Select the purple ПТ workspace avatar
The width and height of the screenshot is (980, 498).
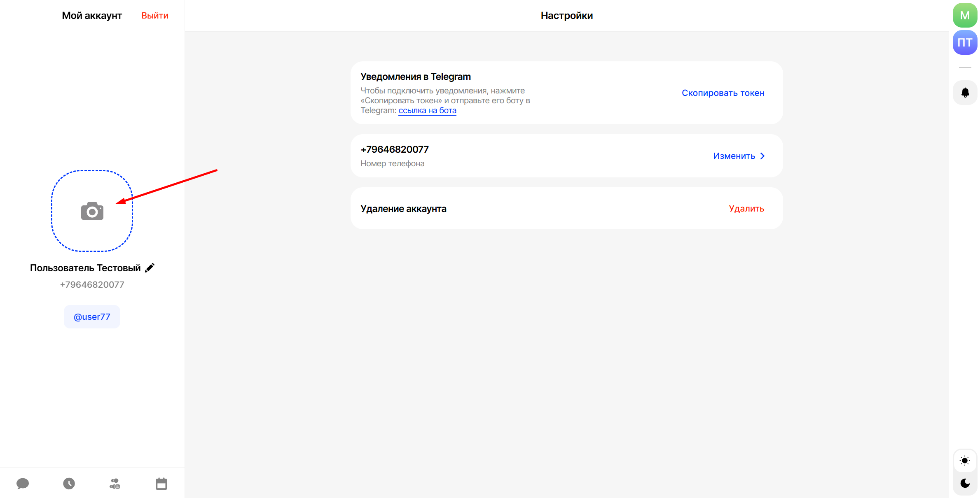pyautogui.click(x=965, y=42)
